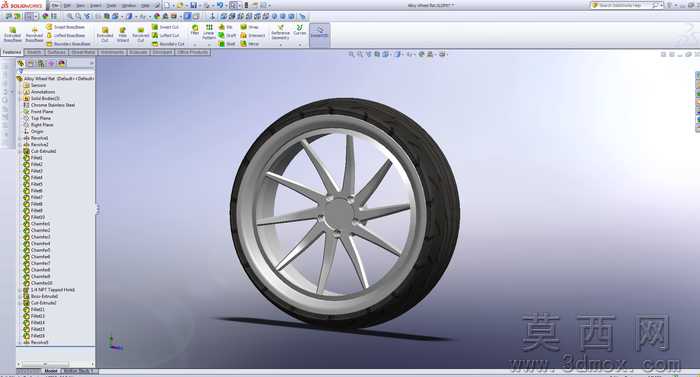The height and width of the screenshot is (377, 700).
Task: Click the Revolved Cut tool
Action: 141,34
